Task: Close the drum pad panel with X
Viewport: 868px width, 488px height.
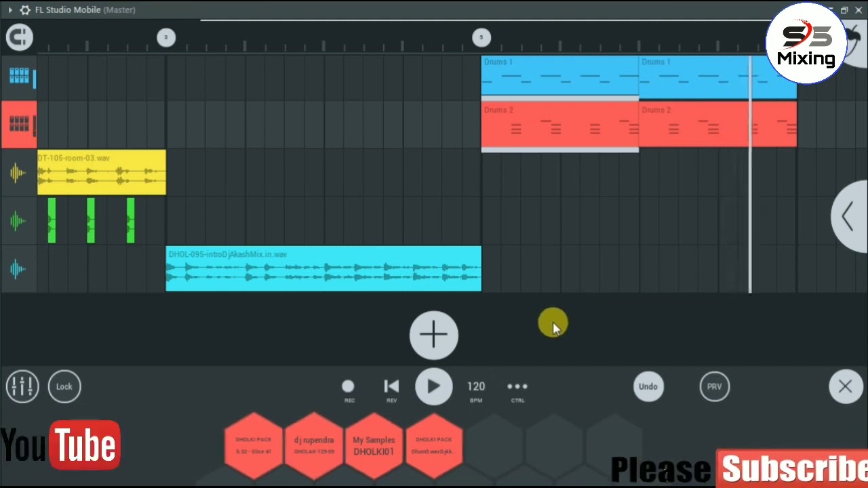Action: [x=845, y=386]
